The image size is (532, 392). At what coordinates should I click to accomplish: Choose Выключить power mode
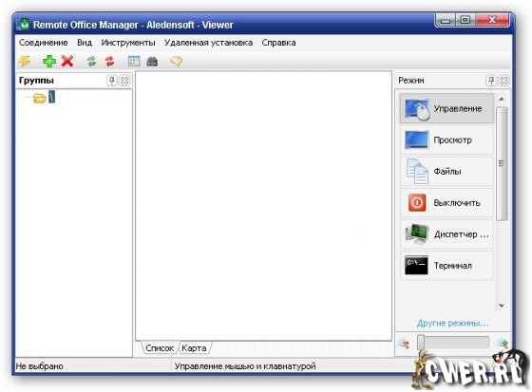[x=446, y=203]
